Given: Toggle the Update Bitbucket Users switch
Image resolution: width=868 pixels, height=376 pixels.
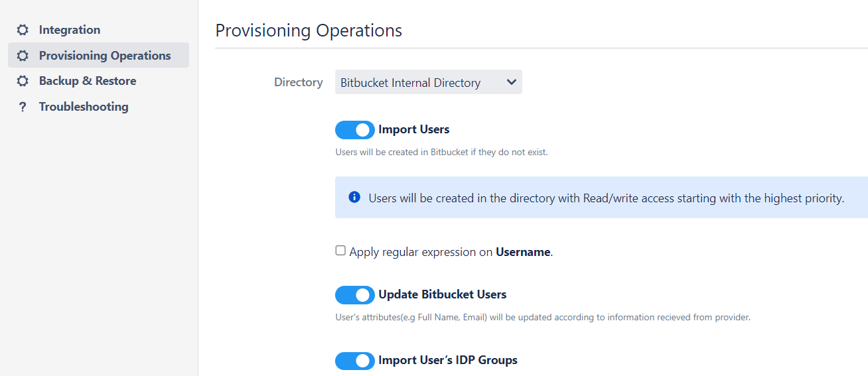Looking at the screenshot, I should tap(355, 295).
